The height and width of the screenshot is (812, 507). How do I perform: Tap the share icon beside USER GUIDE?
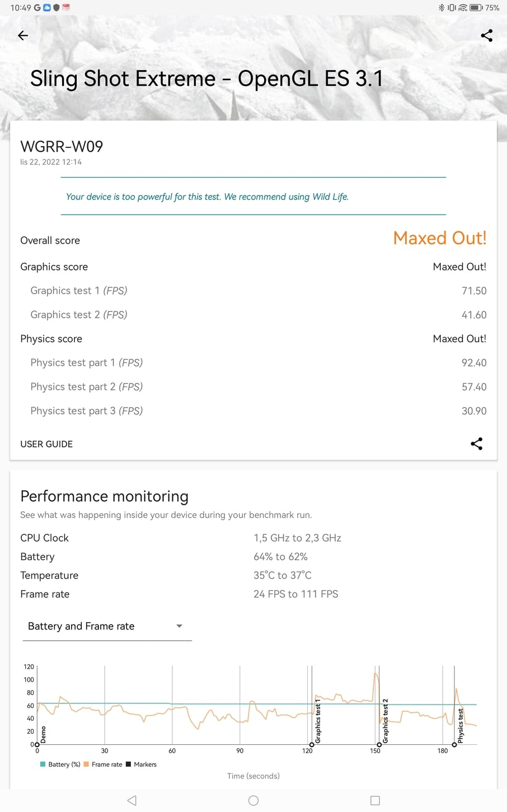pos(476,444)
